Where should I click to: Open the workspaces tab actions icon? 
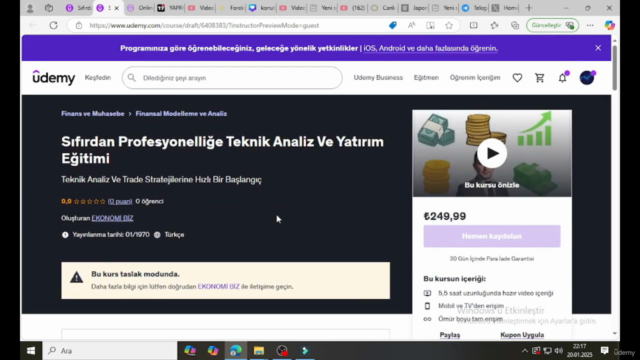[x=49, y=8]
